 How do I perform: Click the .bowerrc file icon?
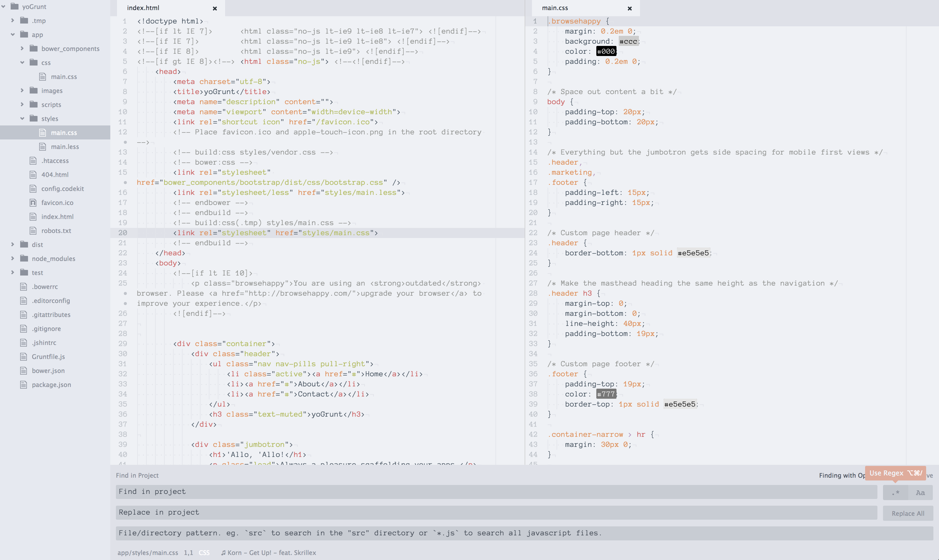tap(24, 286)
